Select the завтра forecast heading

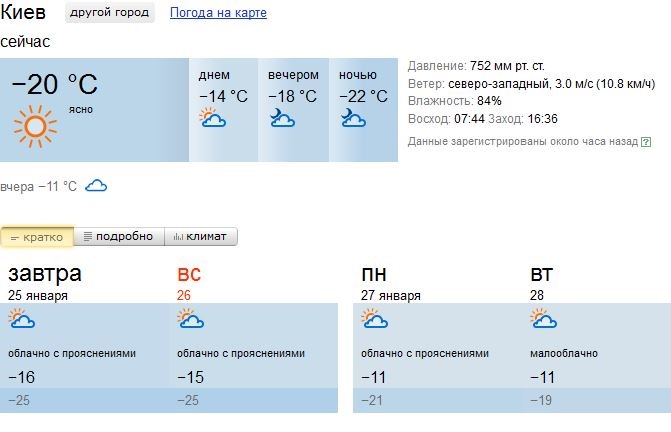[x=45, y=274]
